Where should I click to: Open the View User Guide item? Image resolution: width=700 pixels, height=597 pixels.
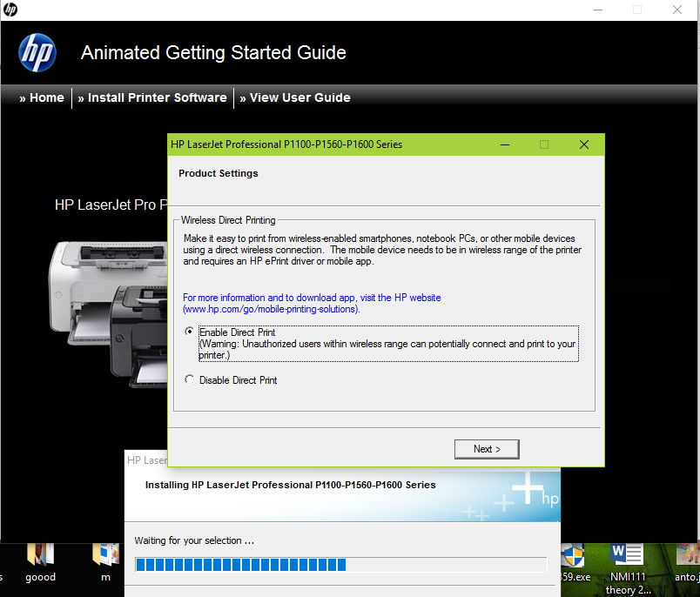[x=295, y=97]
